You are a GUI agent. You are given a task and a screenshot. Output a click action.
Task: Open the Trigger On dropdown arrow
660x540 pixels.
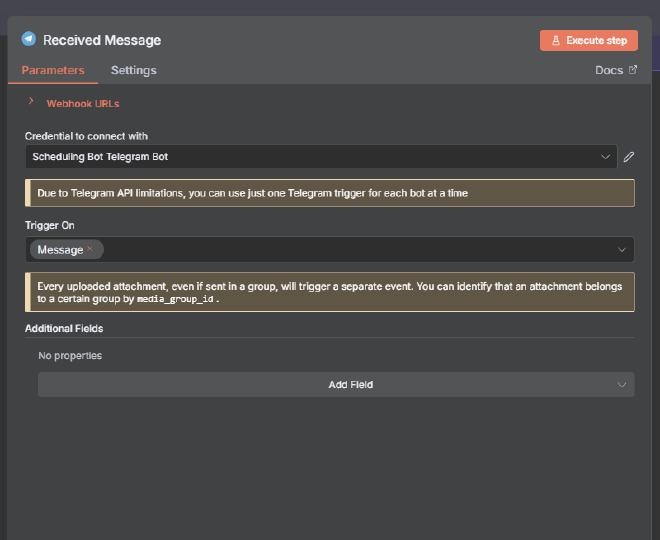pyautogui.click(x=621, y=250)
